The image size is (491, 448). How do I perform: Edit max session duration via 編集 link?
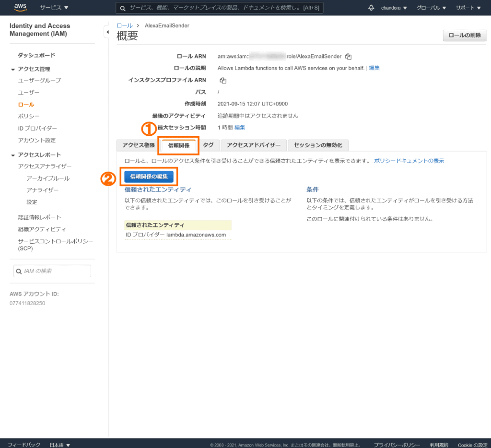[240, 128]
